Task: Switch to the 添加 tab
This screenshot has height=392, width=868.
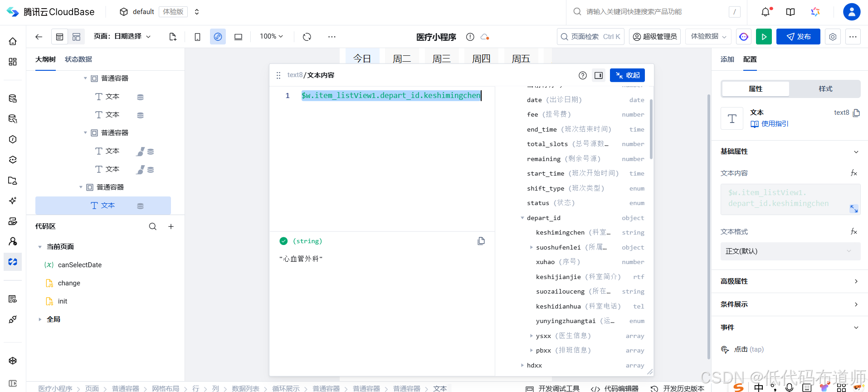Action: pyautogui.click(x=727, y=59)
